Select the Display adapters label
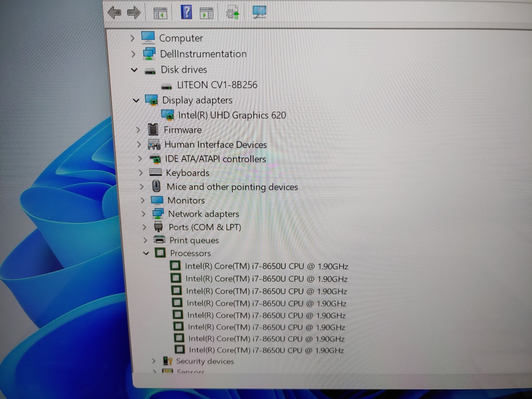The height and width of the screenshot is (399, 532). pyautogui.click(x=197, y=100)
